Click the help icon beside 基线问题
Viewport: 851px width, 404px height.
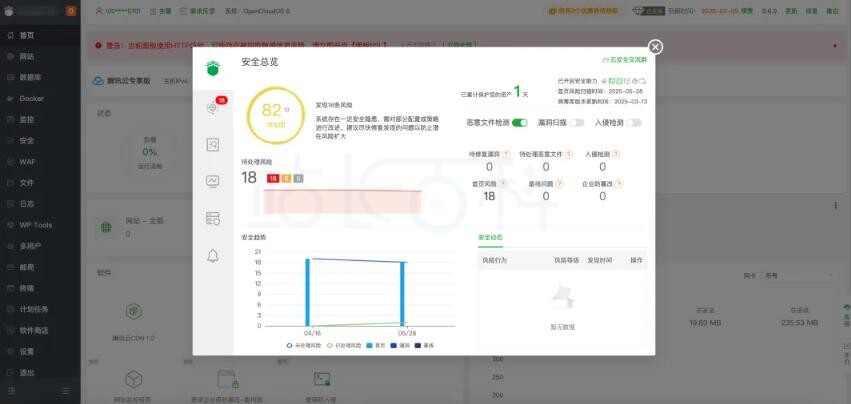(559, 184)
